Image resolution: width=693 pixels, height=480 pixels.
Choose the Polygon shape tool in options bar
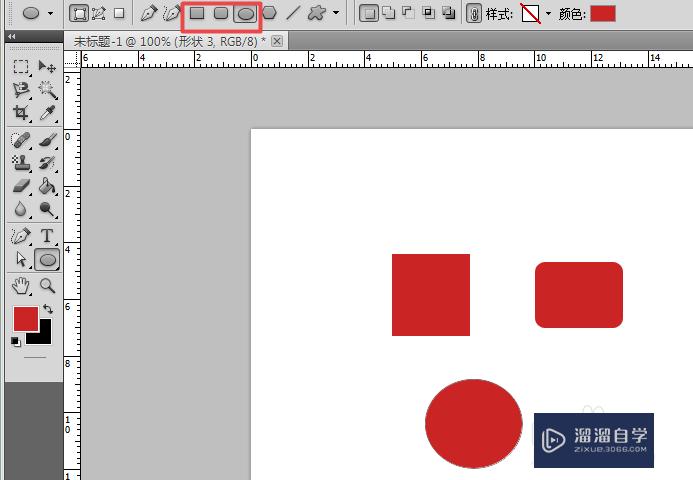[x=269, y=14]
